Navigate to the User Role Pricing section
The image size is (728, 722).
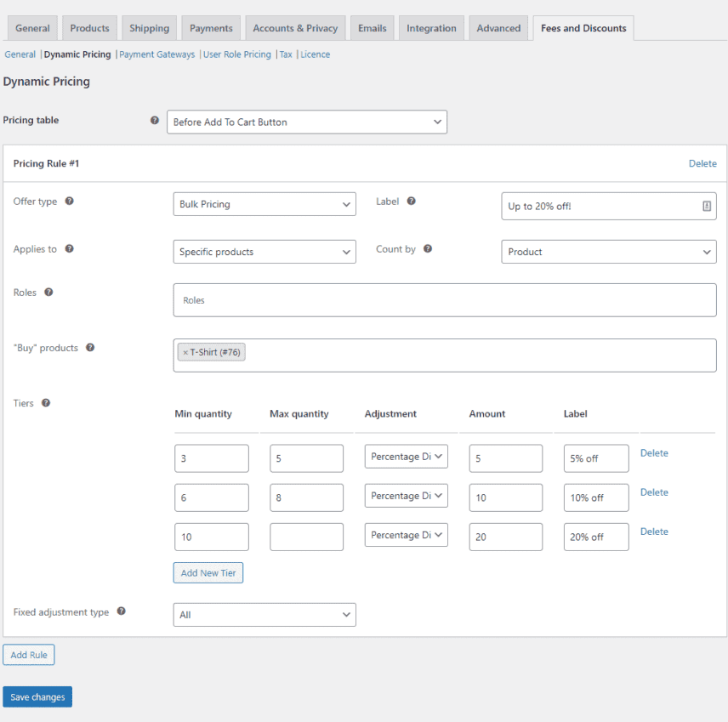pos(237,54)
